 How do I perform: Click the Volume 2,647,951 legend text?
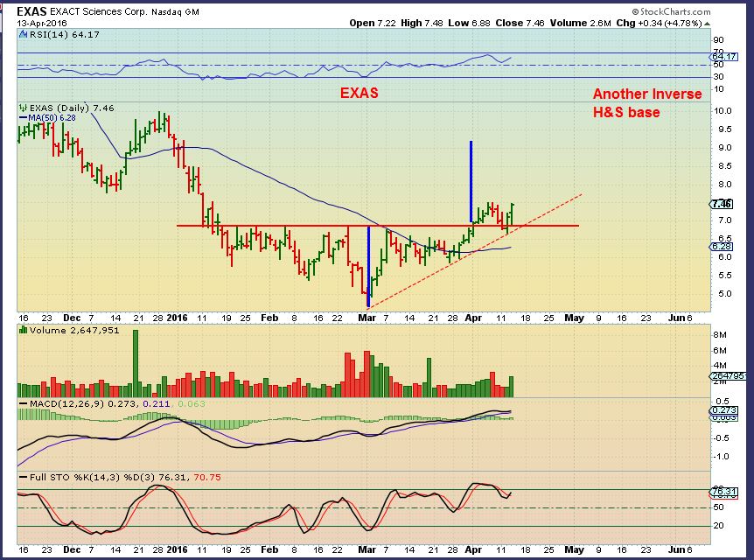tap(74, 330)
